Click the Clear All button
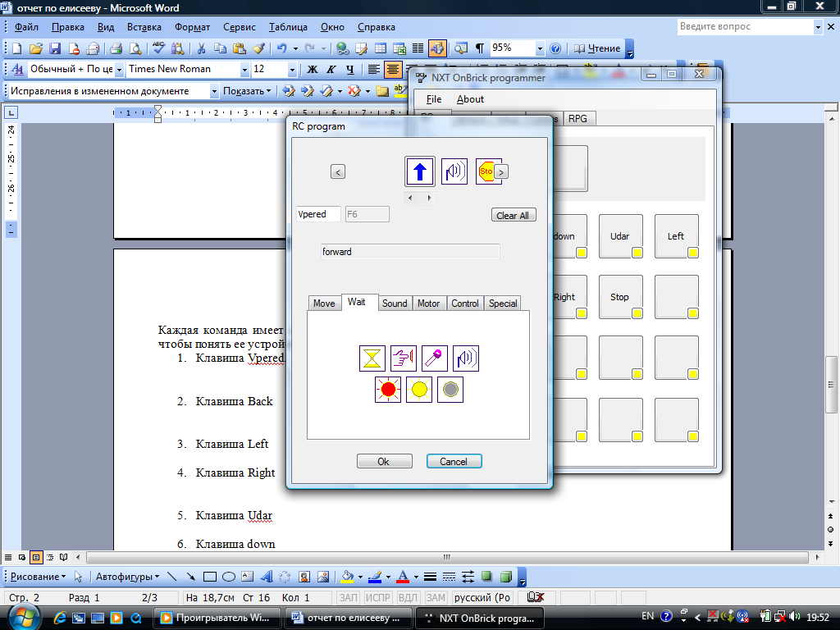840x630 pixels. pyautogui.click(x=514, y=216)
